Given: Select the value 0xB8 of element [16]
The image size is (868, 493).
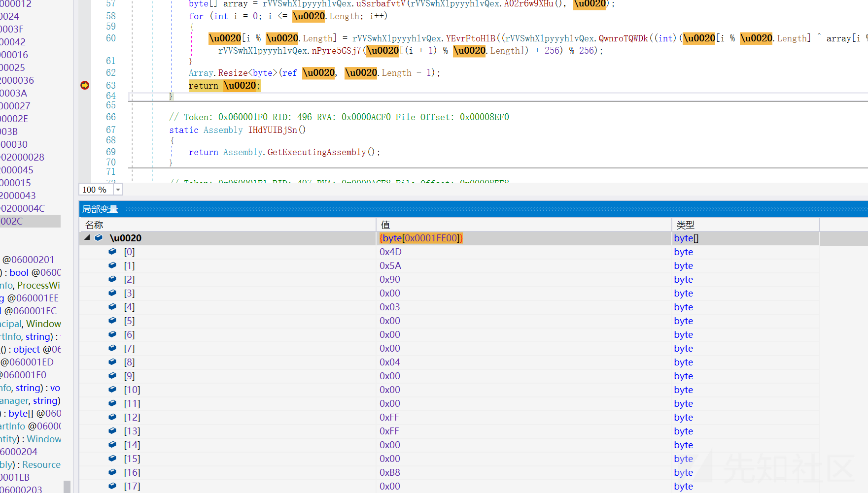Looking at the screenshot, I should 390,472.
